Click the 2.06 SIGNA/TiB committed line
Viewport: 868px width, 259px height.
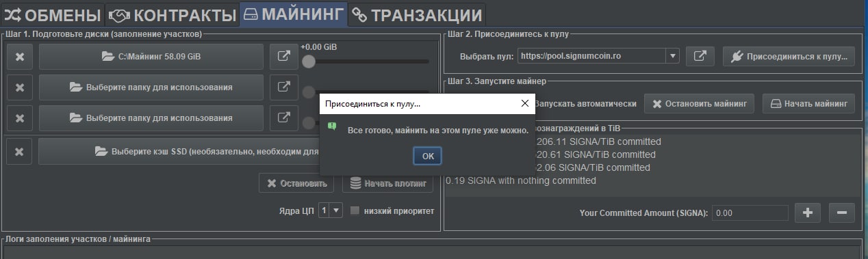(x=593, y=167)
